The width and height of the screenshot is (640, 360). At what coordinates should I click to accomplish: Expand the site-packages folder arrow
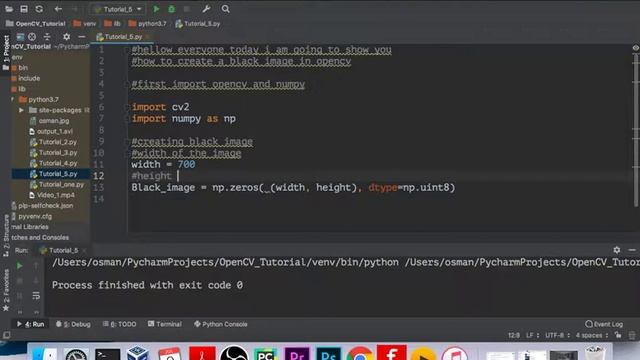click(x=21, y=110)
